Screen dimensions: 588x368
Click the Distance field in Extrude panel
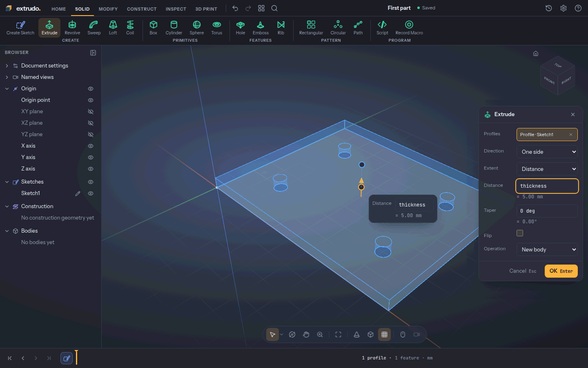pyautogui.click(x=547, y=186)
